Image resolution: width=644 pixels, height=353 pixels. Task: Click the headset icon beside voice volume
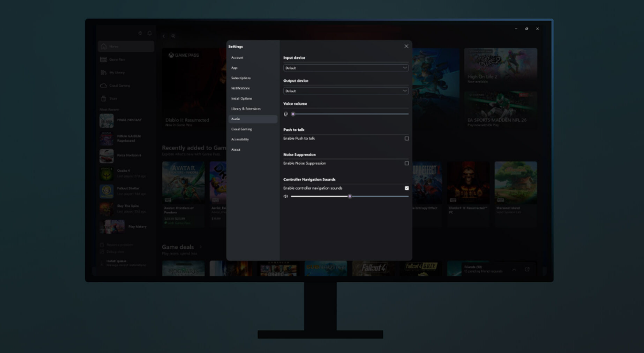(286, 114)
